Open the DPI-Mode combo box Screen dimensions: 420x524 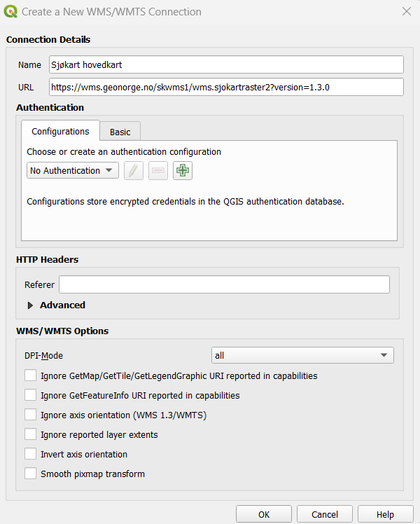pos(302,355)
